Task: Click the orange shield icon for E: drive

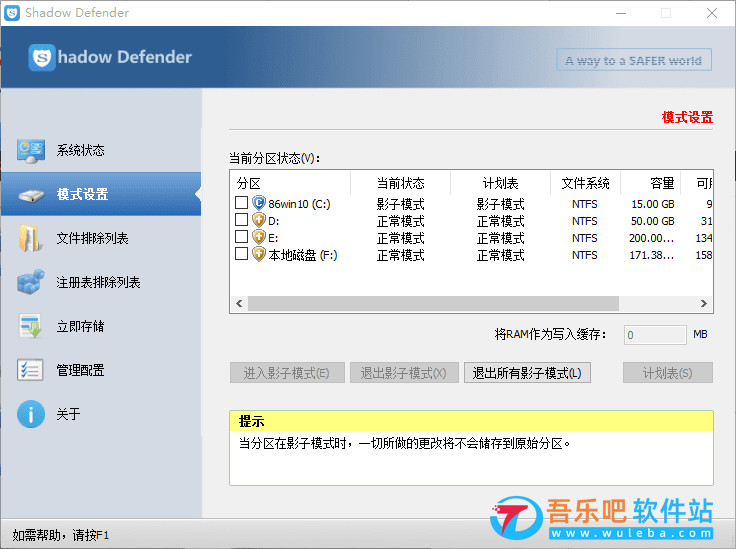Action: click(259, 237)
